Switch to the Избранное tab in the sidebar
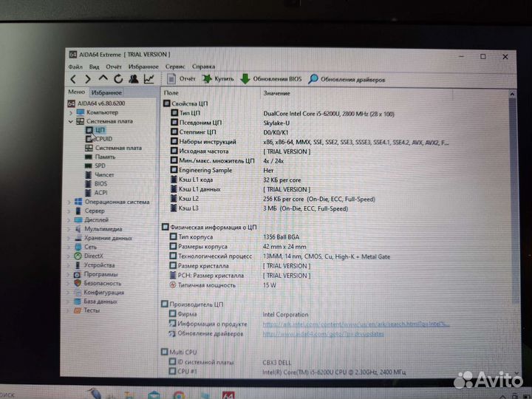The image size is (532, 399). click(x=106, y=92)
